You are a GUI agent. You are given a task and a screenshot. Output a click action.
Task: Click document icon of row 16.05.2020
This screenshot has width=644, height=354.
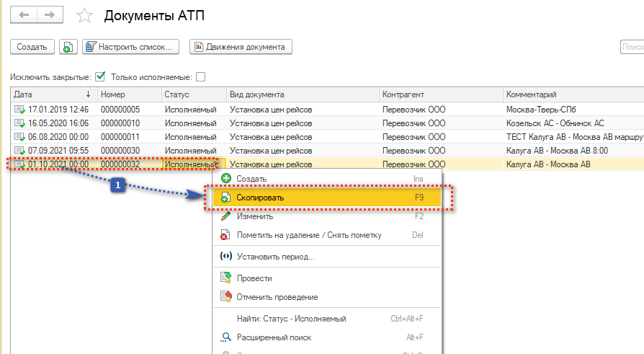[19, 123]
